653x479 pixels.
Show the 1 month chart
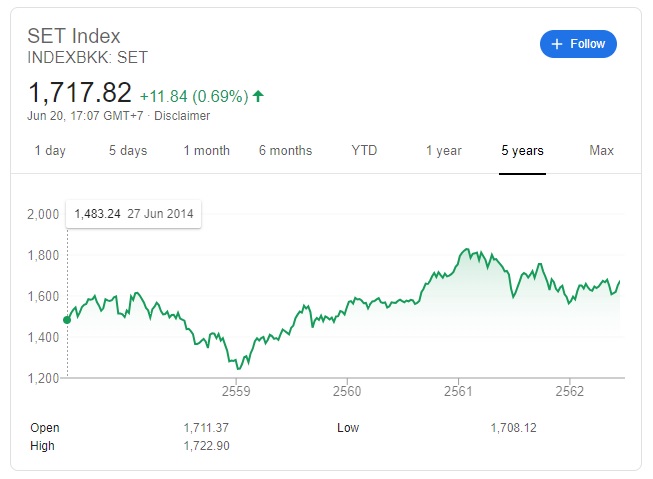point(206,151)
